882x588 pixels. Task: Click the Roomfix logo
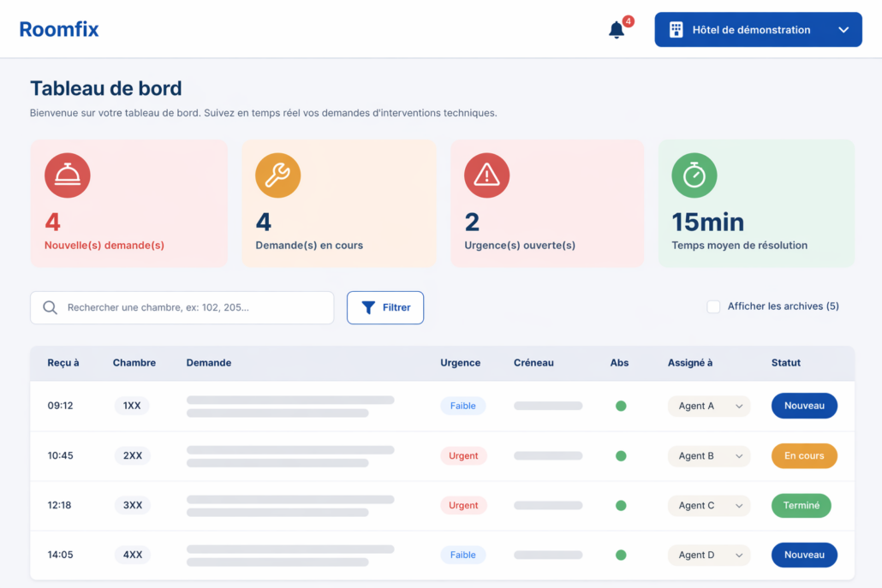[x=59, y=29]
